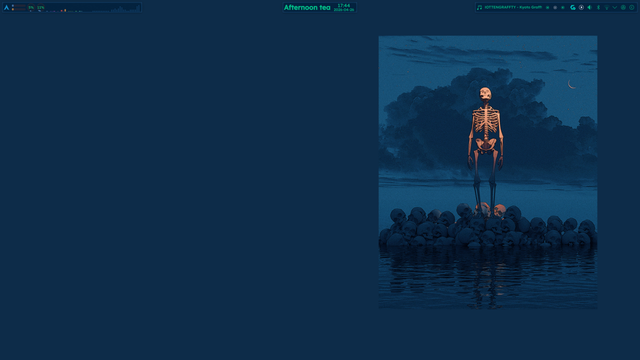Image resolution: width=640 pixels, height=360 pixels.
Task: Click the second percentage gauge
Action: pyautogui.click(x=41, y=7)
